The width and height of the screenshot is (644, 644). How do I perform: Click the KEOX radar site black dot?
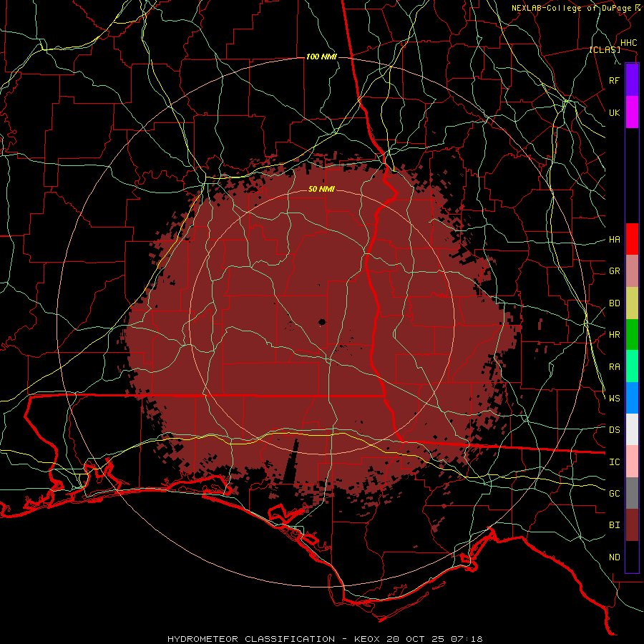pyautogui.click(x=321, y=322)
